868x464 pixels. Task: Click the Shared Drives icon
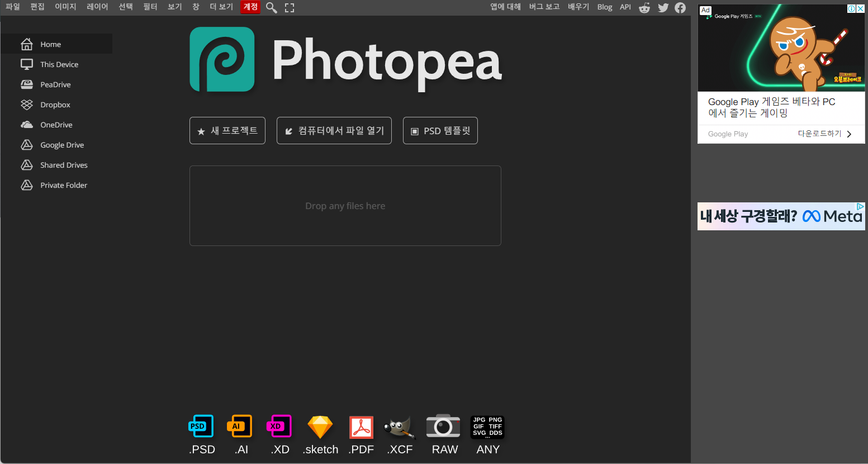(27, 165)
